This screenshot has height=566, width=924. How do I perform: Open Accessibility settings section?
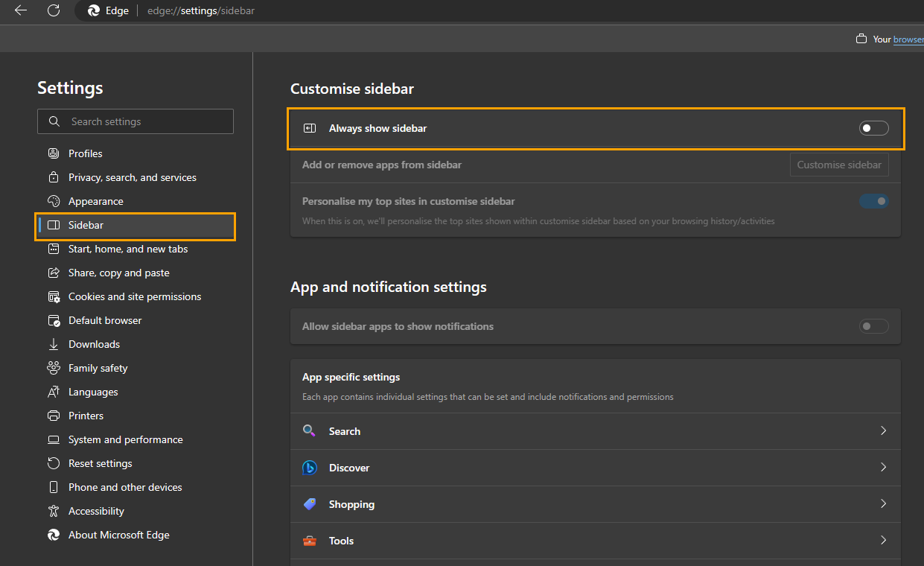pos(96,511)
